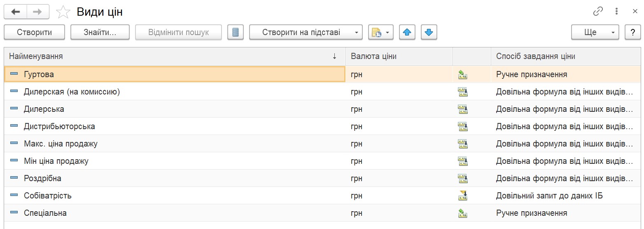Screen dimensions: 644x229
Task: Click Довільний запит до даних ІБ cell
Action: (x=549, y=196)
